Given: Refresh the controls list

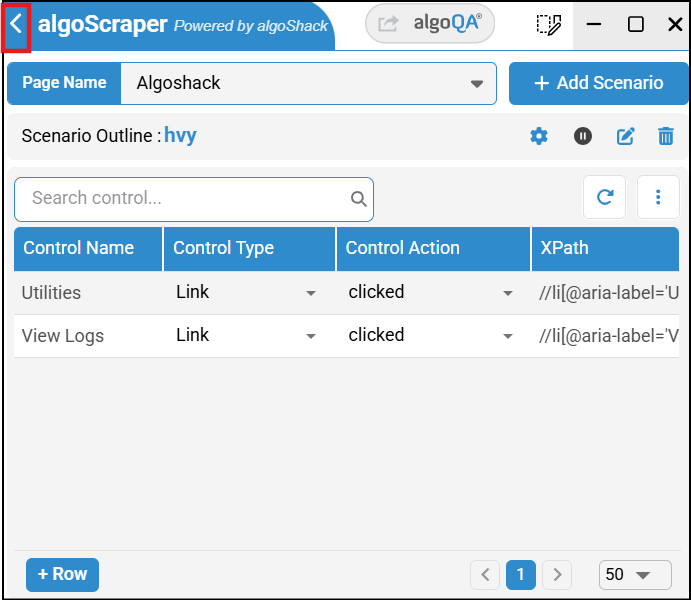Looking at the screenshot, I should pyautogui.click(x=605, y=198).
